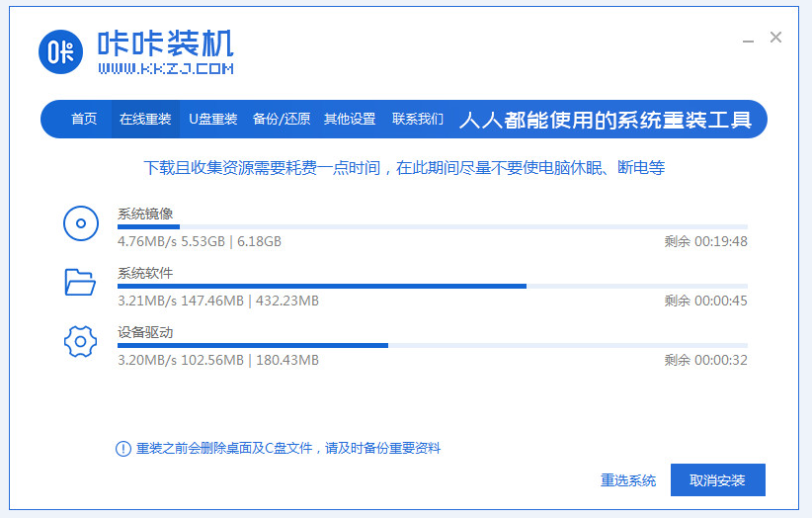
Task: Click the 咔咔装机 round logo icon
Action: pyautogui.click(x=60, y=51)
